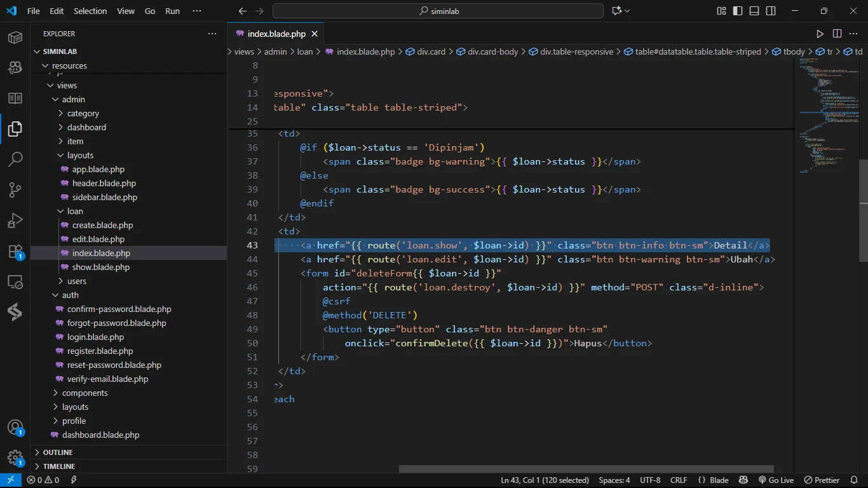Toggle the secondary side bar visibility
This screenshot has height=488, width=868.
pos(771,11)
